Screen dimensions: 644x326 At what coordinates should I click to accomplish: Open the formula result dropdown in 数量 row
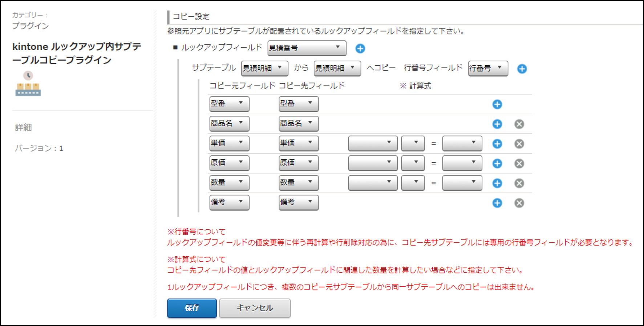pyautogui.click(x=462, y=183)
